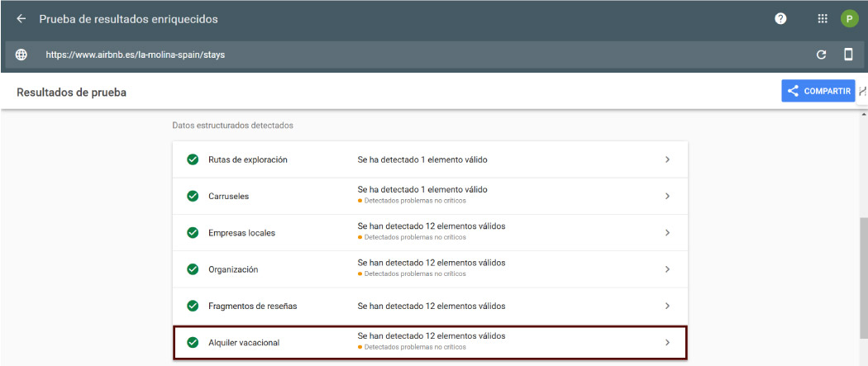
Task: Click the green check beside Empresas locales
Action: [193, 233]
